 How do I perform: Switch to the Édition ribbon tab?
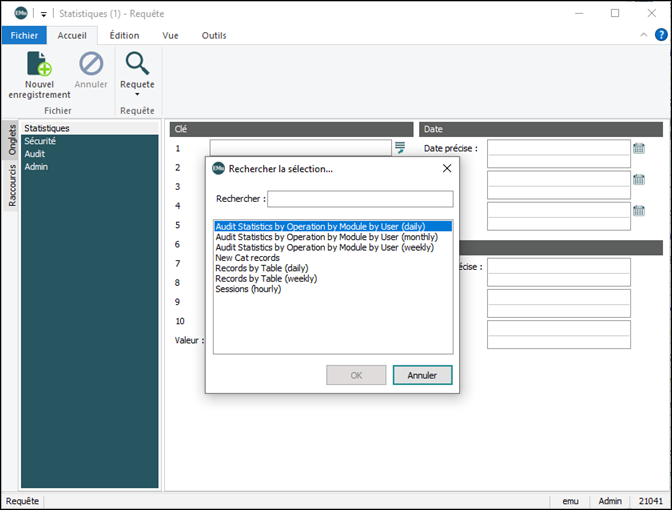click(x=124, y=35)
